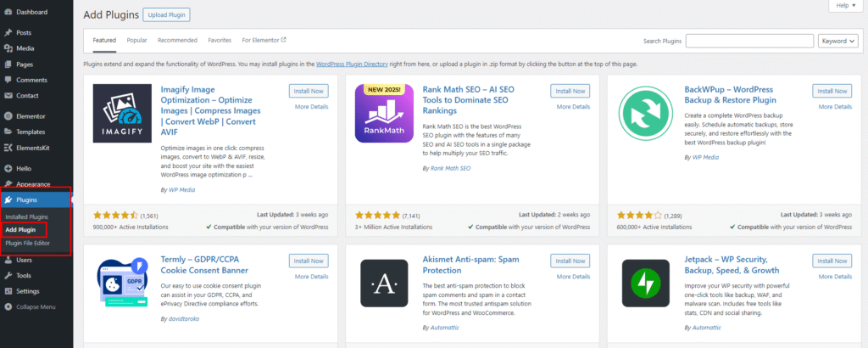The image size is (868, 348).
Task: Click the BackWPup plugin logo
Action: point(646,114)
